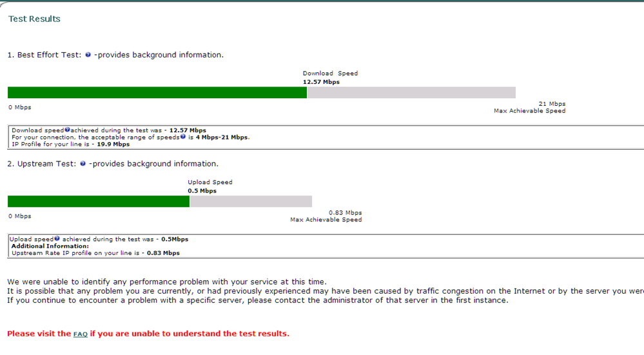Click the 12.57 Mbps download speed label
This screenshot has height=355, width=644.
[x=321, y=82]
